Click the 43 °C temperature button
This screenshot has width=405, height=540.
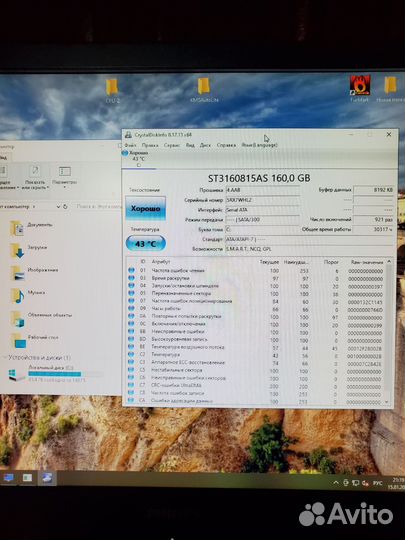[146, 244]
